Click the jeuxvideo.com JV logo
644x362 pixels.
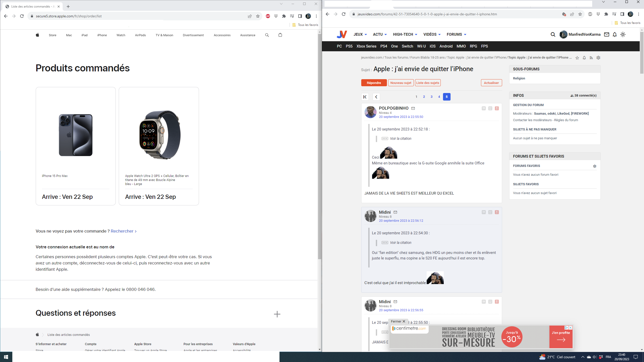click(x=342, y=34)
